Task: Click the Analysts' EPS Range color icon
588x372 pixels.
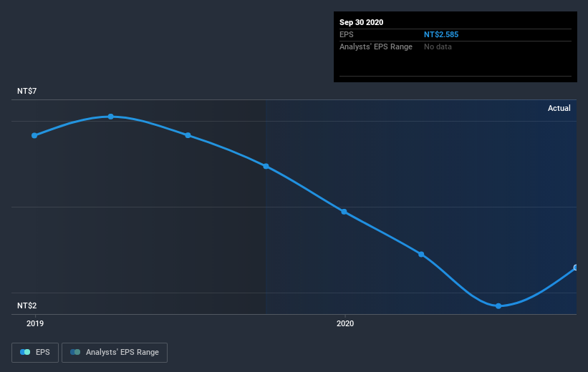Action: pos(75,352)
